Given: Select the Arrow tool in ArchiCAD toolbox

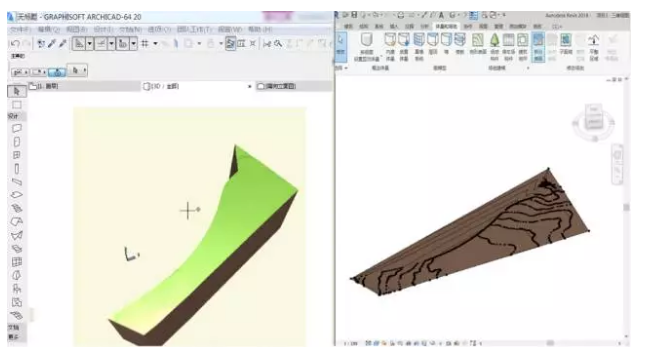Looking at the screenshot, I should (16, 91).
